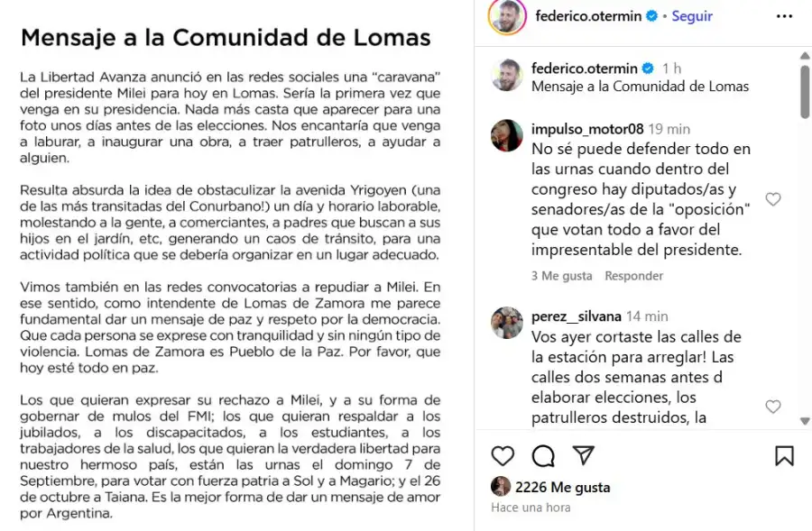The width and height of the screenshot is (812, 531).
Task: Click Seguir to follow federico.otermin
Action: click(x=692, y=14)
